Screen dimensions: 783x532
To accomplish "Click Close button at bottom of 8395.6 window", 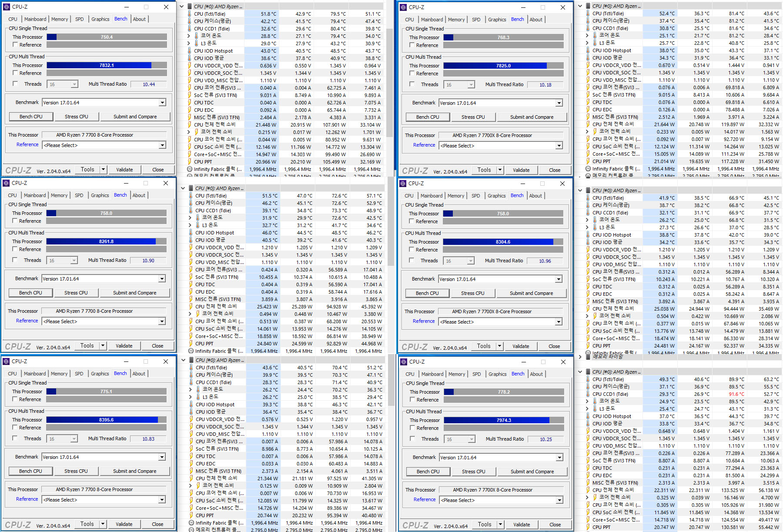I will (157, 524).
